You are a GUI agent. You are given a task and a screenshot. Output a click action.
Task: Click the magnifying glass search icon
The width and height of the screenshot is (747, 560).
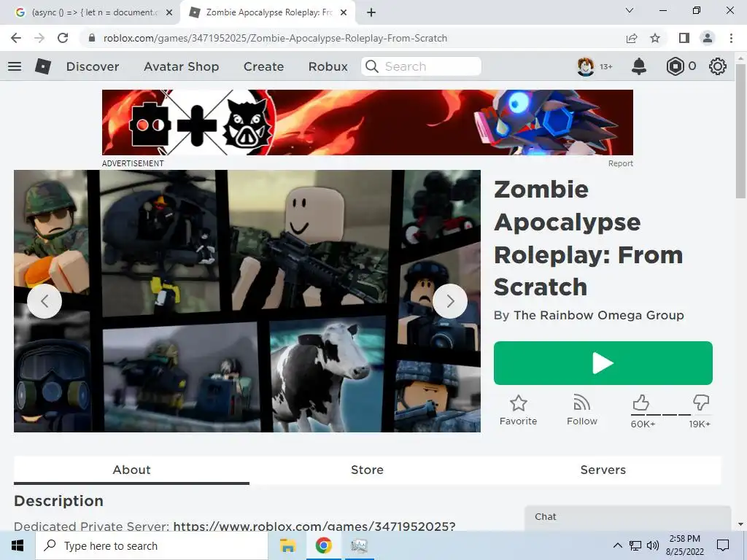pos(371,66)
